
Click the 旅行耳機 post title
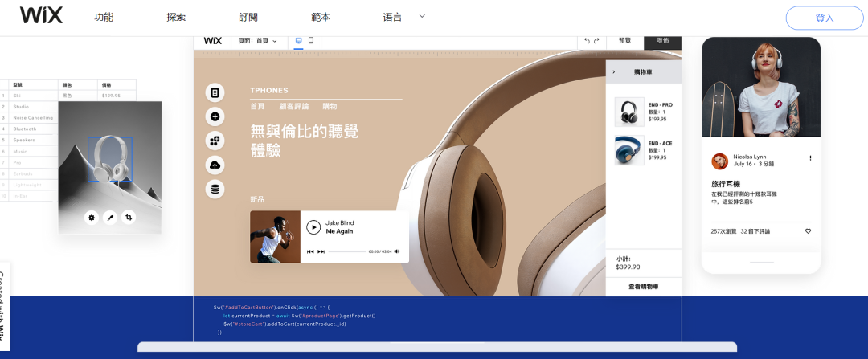(x=726, y=184)
